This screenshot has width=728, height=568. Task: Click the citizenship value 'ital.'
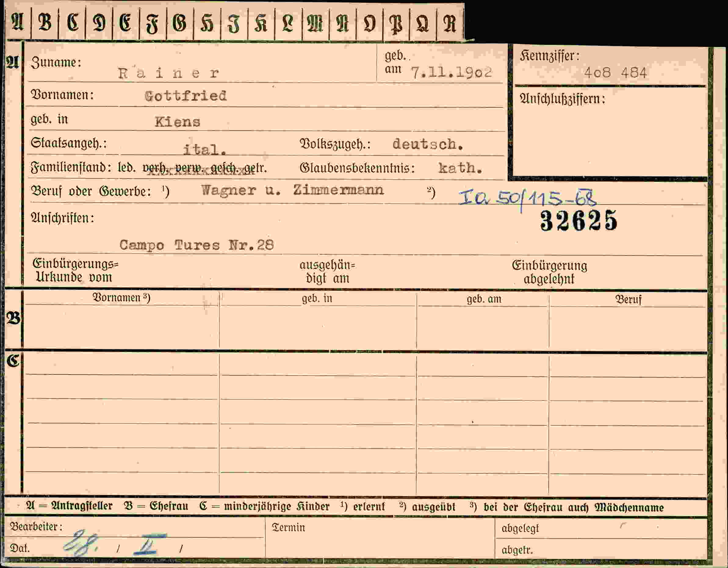[205, 150]
